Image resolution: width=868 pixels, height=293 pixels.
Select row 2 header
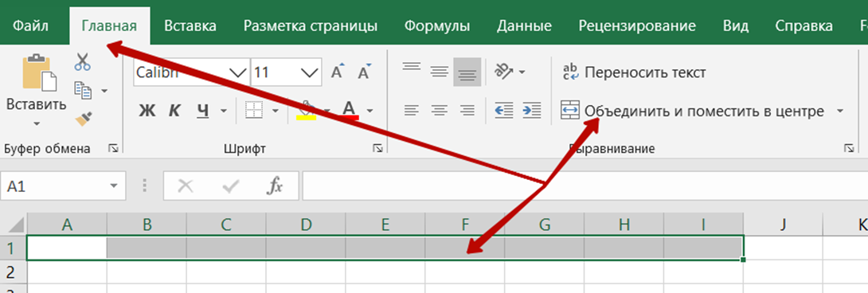pyautogui.click(x=14, y=272)
